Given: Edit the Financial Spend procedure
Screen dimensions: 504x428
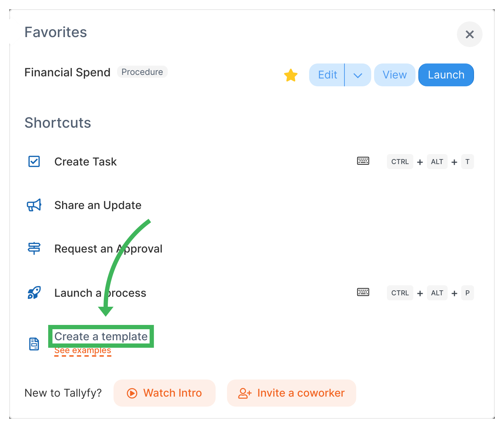Looking at the screenshot, I should point(327,75).
